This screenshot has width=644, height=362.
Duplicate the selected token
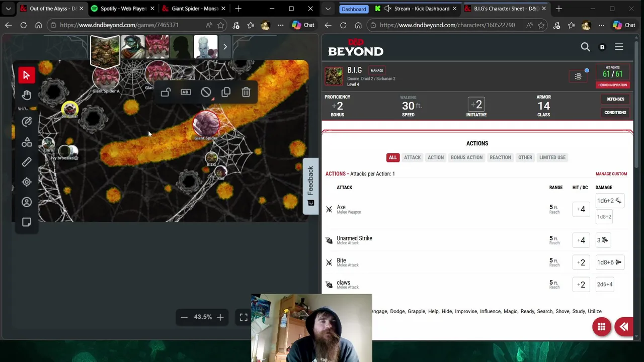[226, 92]
